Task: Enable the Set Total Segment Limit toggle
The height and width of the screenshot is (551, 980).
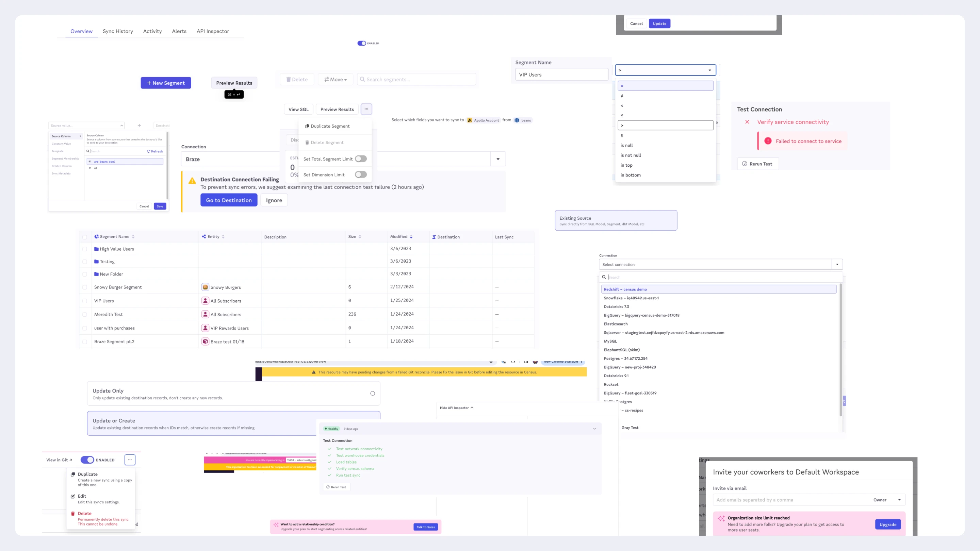Action: pyautogui.click(x=361, y=159)
